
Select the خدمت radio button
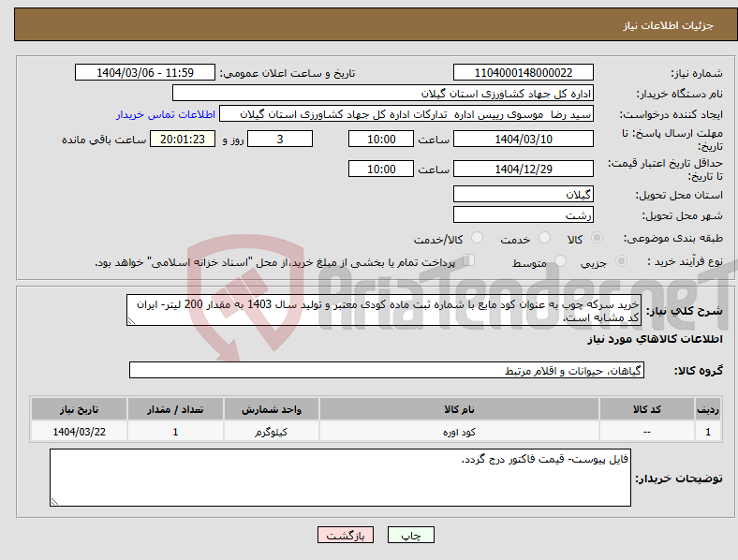[x=544, y=238]
